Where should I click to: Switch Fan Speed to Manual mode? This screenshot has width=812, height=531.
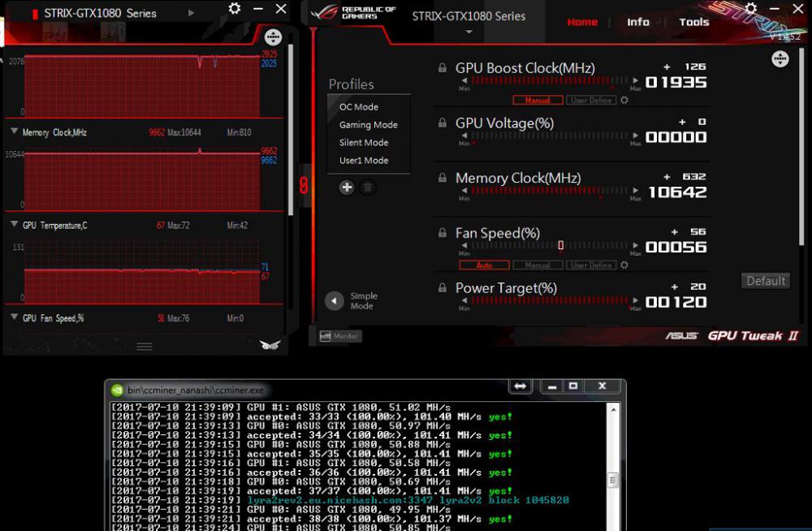[x=538, y=265]
